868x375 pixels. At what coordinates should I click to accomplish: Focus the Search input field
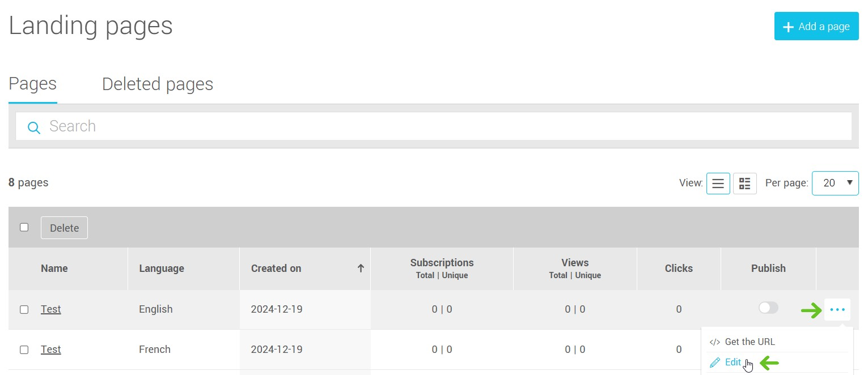point(442,126)
